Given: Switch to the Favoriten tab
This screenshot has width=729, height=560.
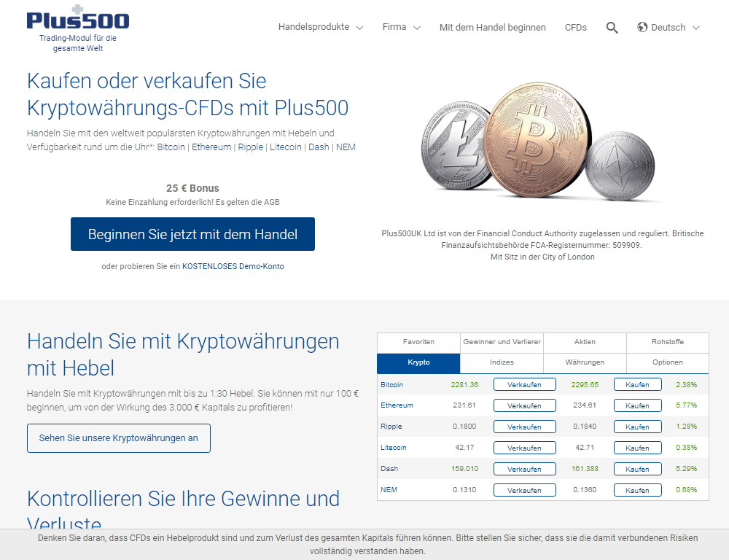Looking at the screenshot, I should (418, 342).
